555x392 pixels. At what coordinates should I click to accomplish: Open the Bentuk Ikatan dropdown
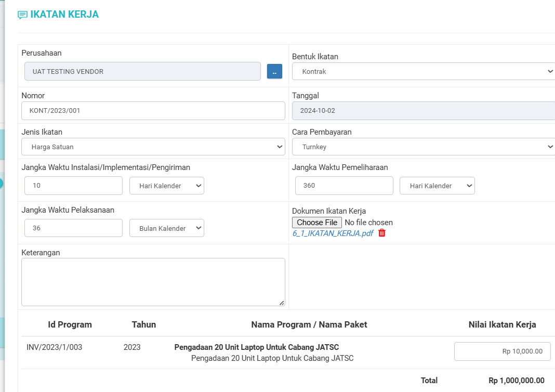pos(423,72)
